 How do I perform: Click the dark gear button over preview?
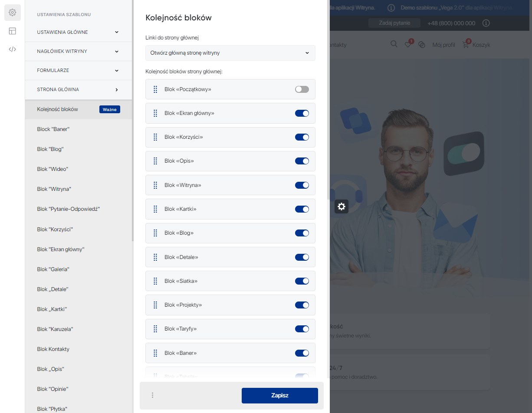click(342, 206)
